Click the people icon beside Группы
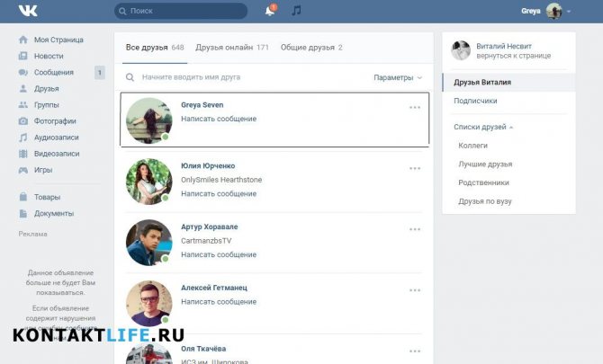This screenshot has width=603, height=364. coord(23,105)
